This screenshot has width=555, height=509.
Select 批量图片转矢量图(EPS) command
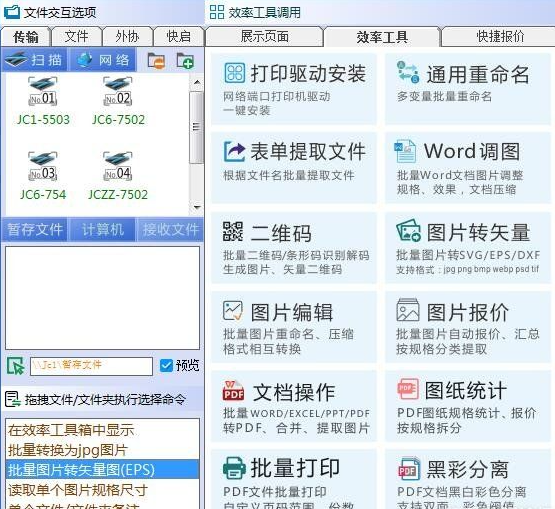click(x=102, y=470)
